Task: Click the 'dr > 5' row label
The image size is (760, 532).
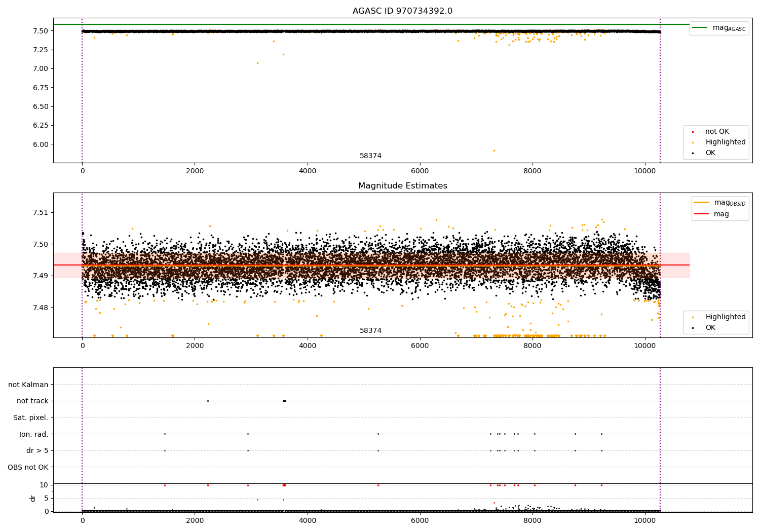Action: (37, 450)
